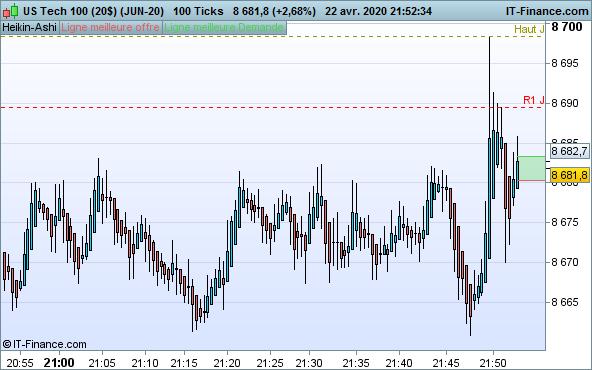Click the 100 Ticks timeframe label
The image size is (592, 370).
pos(198,11)
